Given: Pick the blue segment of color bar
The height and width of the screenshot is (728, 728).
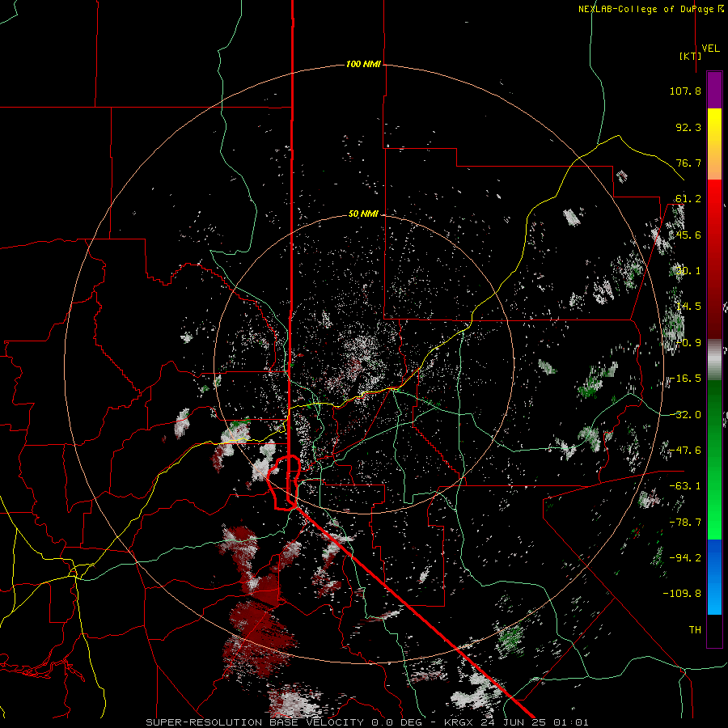Looking at the screenshot, I should pyautogui.click(x=714, y=577).
